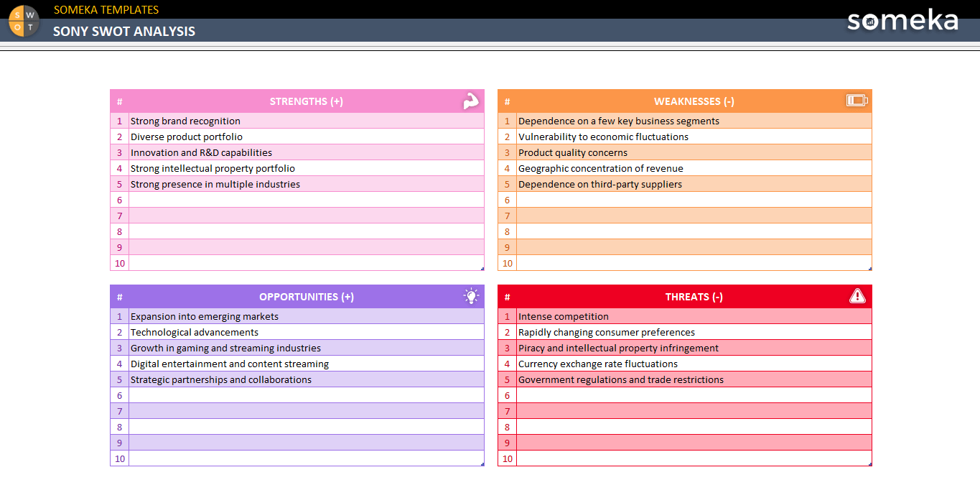This screenshot has width=980, height=503.
Task: Select cell 'Rapidly changing consumer preferences'
Action: click(694, 332)
